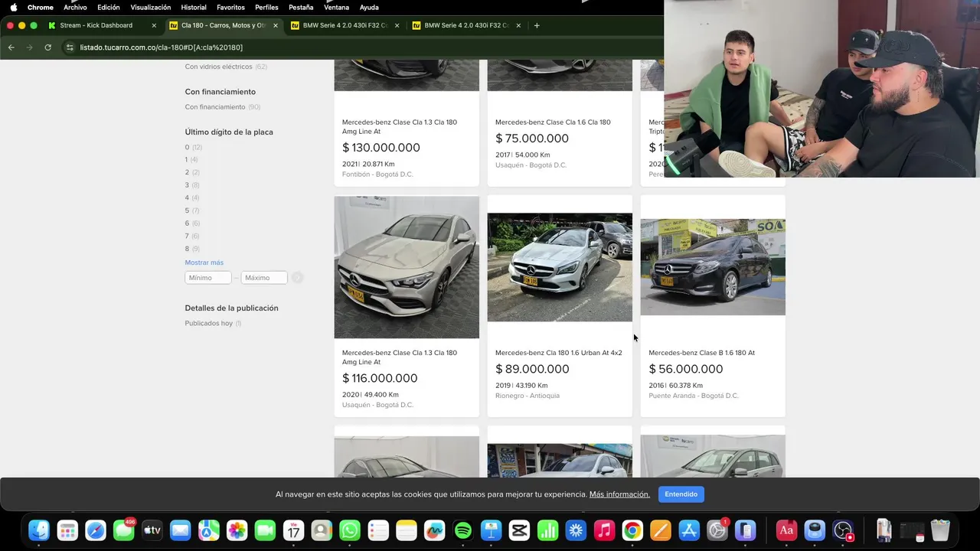
Task: Open Maps from the dock
Action: click(x=209, y=530)
